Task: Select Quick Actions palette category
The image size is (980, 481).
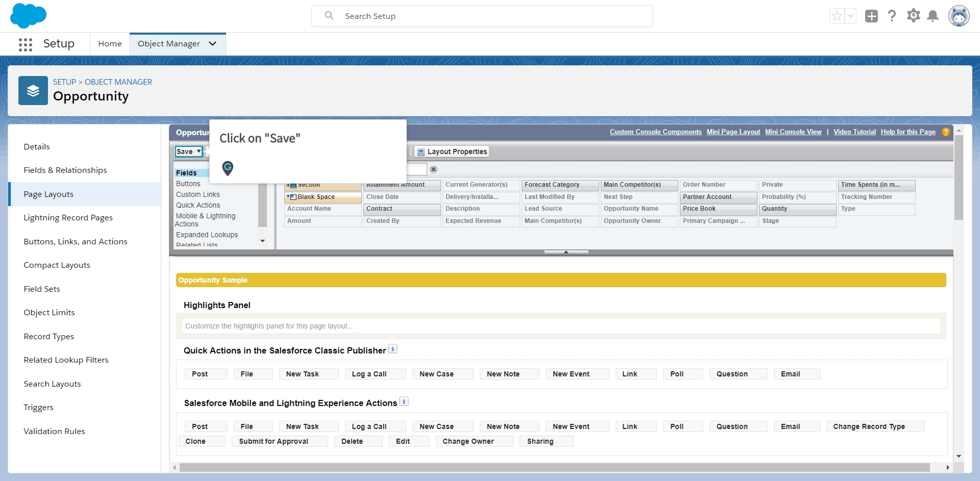Action: tap(198, 206)
